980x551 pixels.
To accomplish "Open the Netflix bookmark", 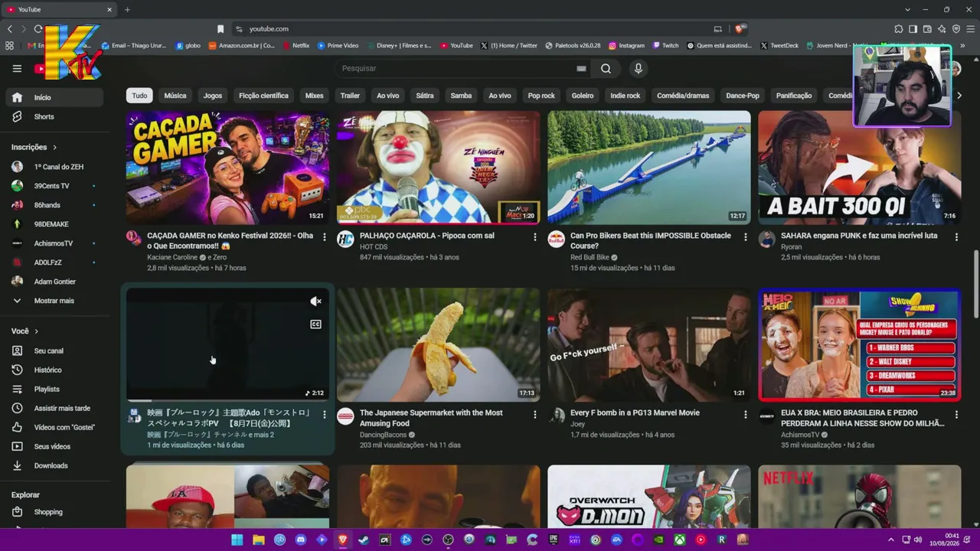I will [296, 46].
